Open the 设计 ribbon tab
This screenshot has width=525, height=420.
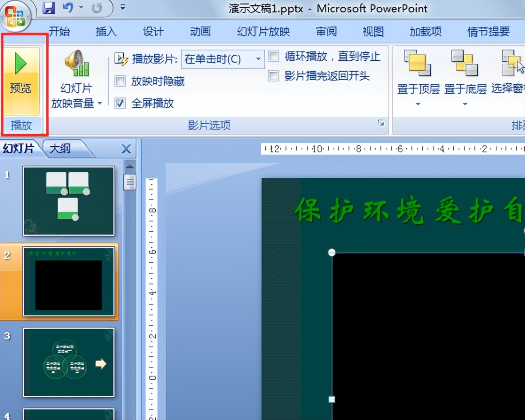click(x=153, y=31)
